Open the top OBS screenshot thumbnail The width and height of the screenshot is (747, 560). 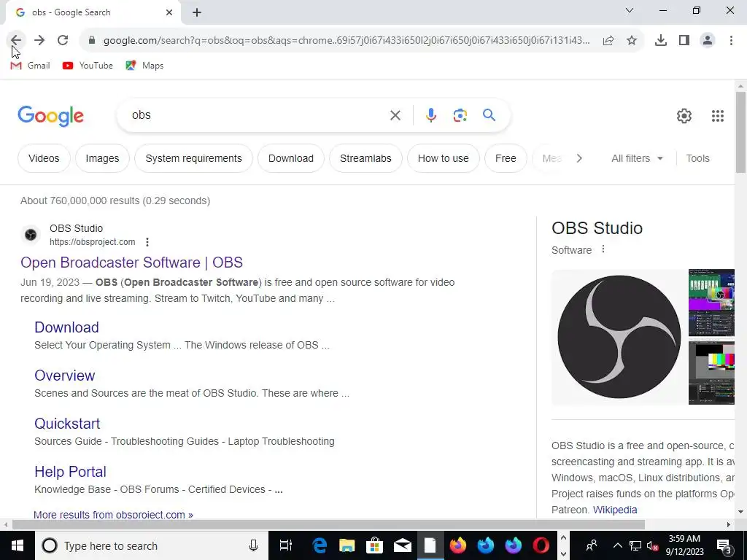point(711,303)
